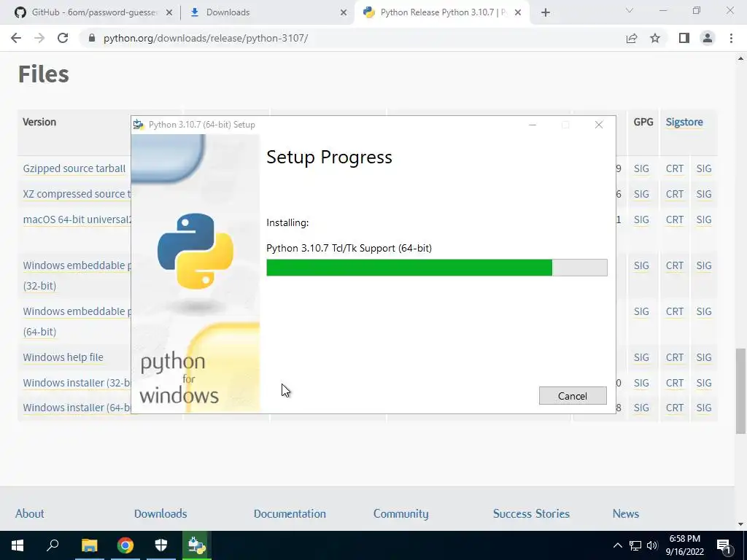The height and width of the screenshot is (560, 747).
Task: View site security padlock info
Action: 92,38
